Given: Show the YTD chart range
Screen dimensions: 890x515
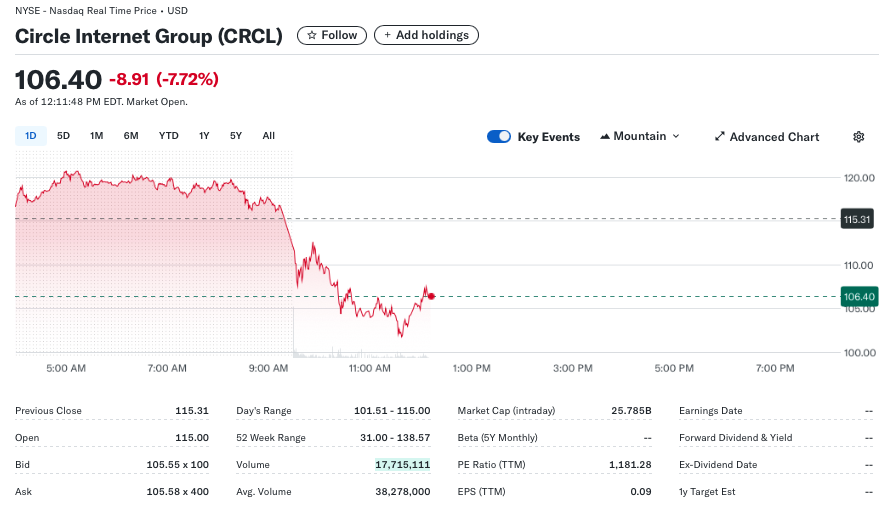Looking at the screenshot, I should (x=169, y=136).
